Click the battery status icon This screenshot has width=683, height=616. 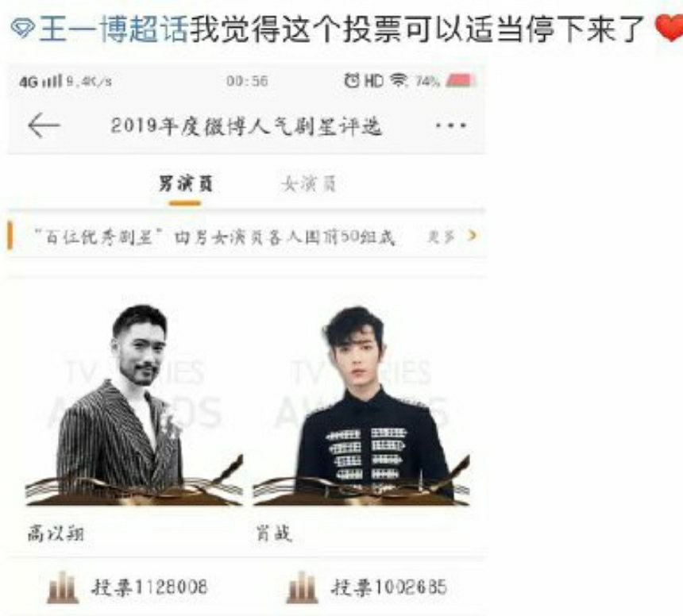(x=460, y=80)
